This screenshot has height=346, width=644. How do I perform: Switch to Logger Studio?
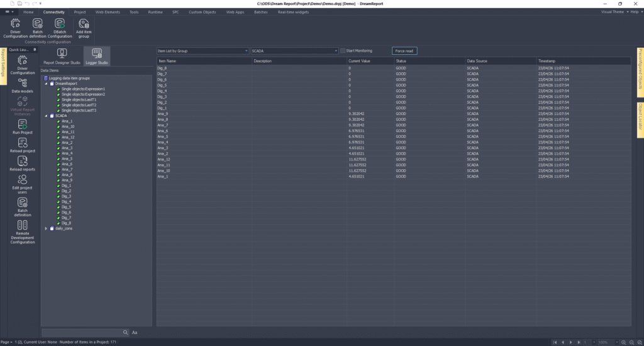[97, 56]
